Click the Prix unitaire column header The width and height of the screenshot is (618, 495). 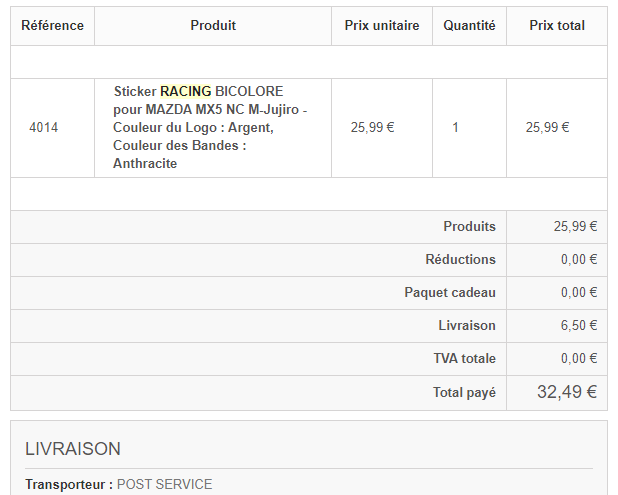pyautogui.click(x=381, y=26)
